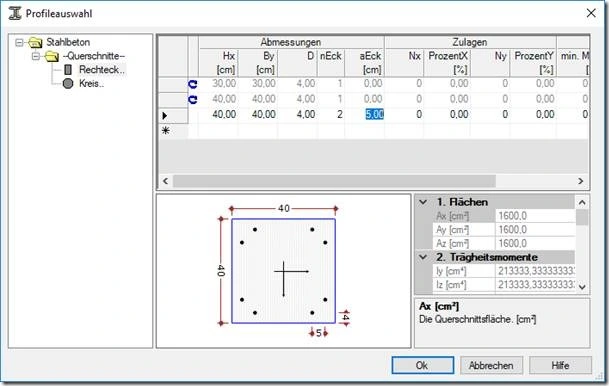Click the current row arrow indicator

pyautogui.click(x=165, y=115)
